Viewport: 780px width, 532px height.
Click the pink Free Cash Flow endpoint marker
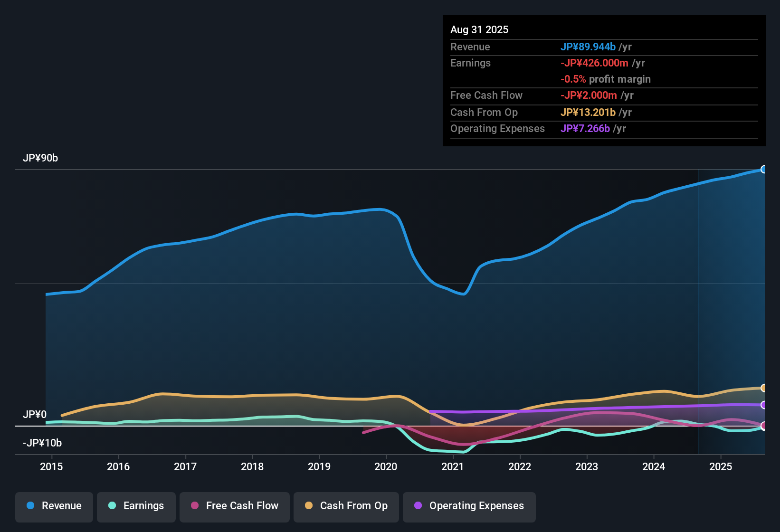coord(764,426)
